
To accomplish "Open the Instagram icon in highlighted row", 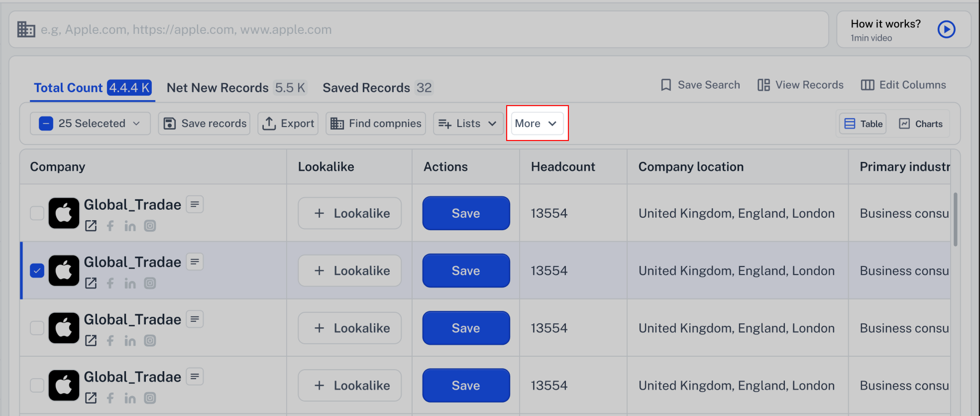I will click(x=150, y=283).
